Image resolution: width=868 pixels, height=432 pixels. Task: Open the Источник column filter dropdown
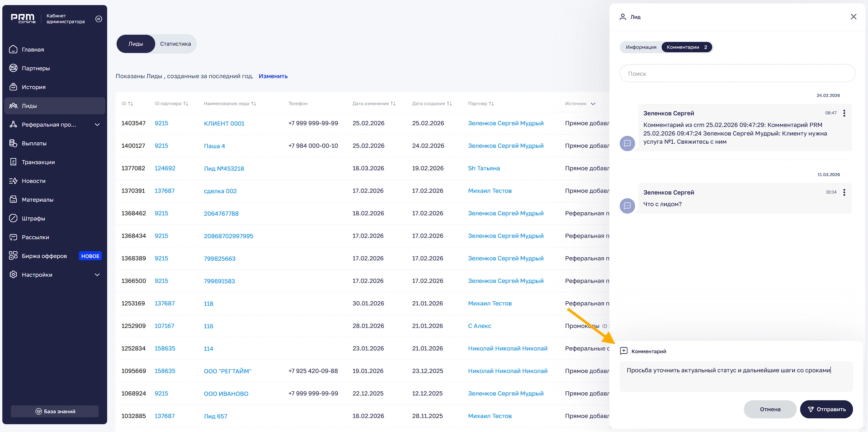click(593, 104)
